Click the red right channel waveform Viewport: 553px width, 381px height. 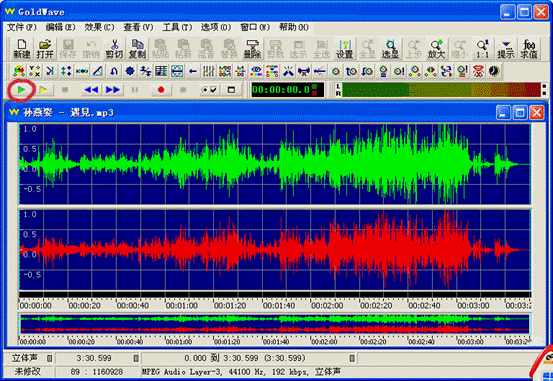[275, 250]
